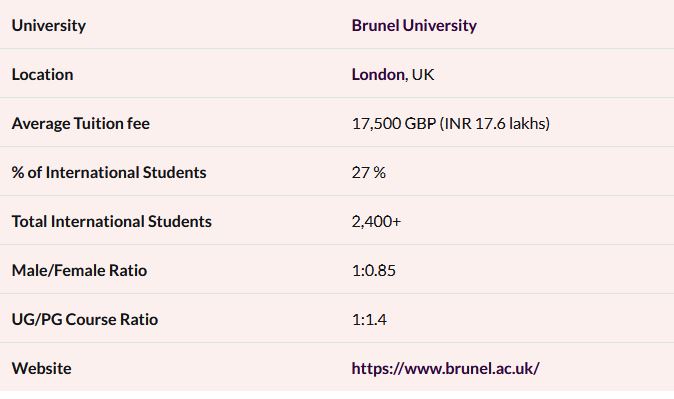Select the Average Tuition fee label
This screenshot has width=674, height=399.
80,123
